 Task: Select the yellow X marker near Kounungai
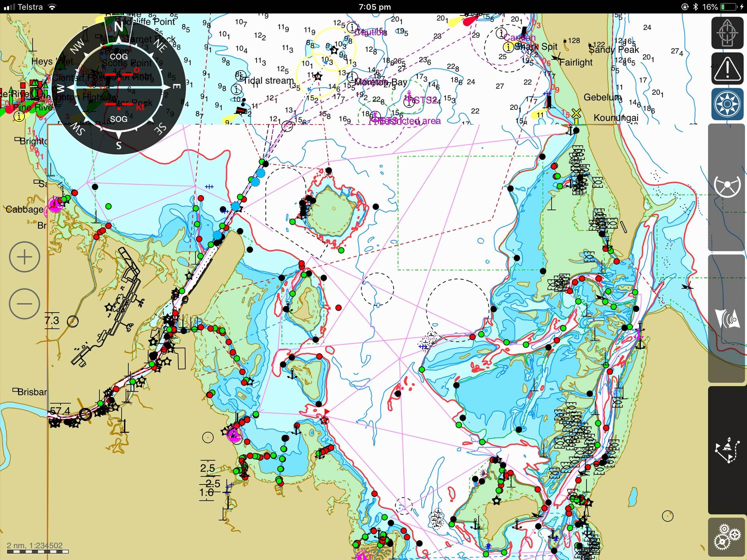click(576, 113)
